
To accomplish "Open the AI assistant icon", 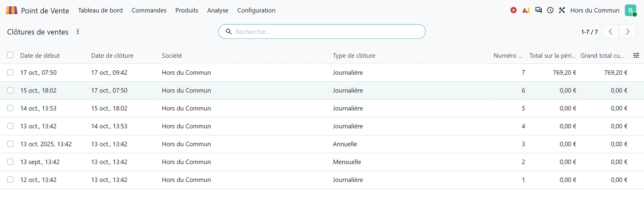I will (x=526, y=10).
